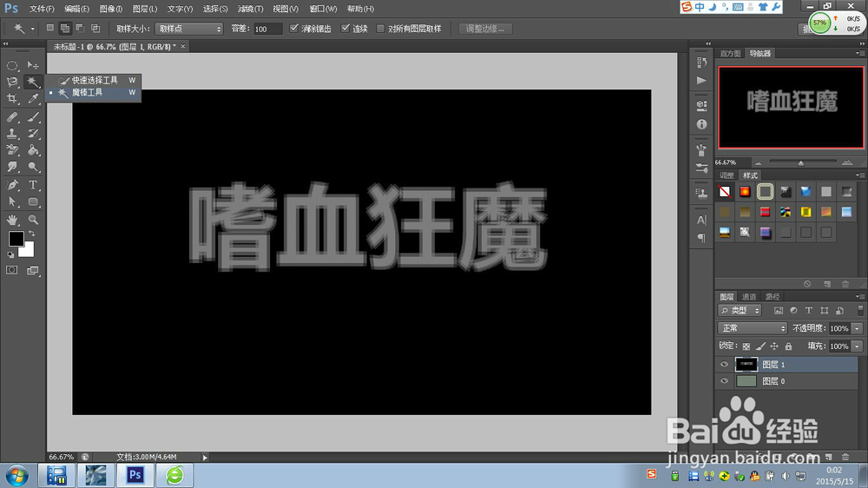Open the tool preset picker arrow

click(x=33, y=29)
